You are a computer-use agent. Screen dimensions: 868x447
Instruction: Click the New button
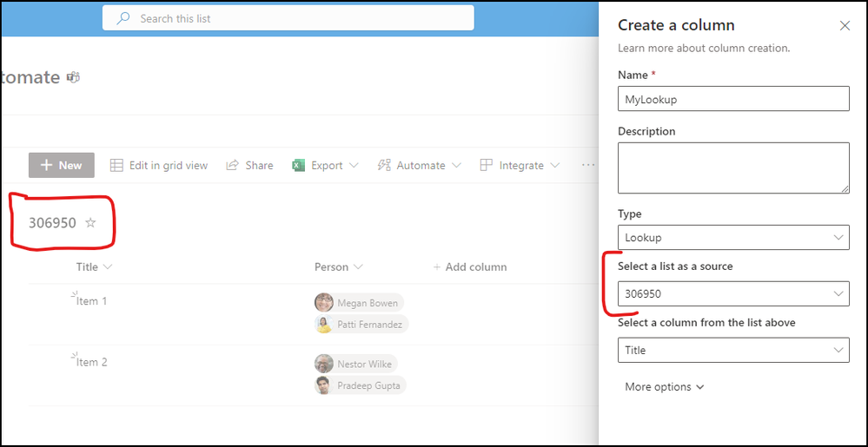click(62, 165)
